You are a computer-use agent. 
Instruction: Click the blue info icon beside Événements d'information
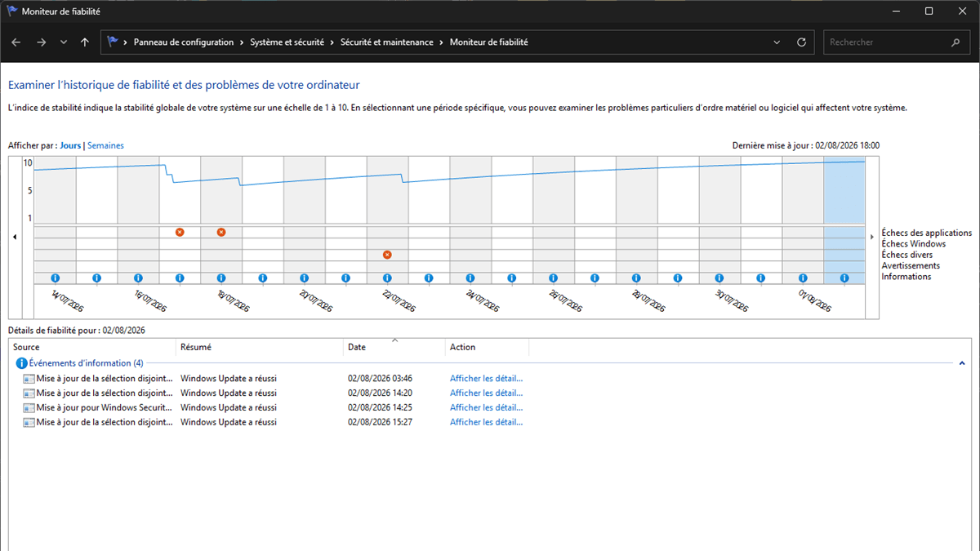pyautogui.click(x=22, y=363)
